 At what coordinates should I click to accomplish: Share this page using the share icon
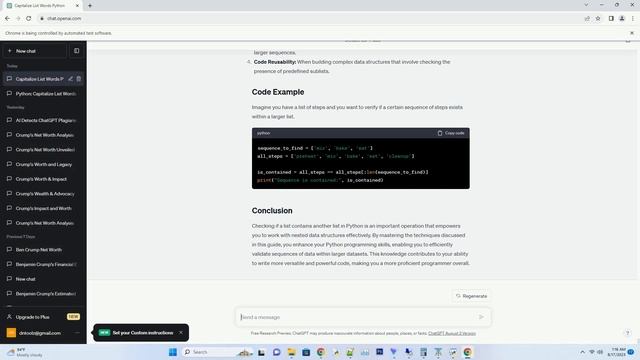tap(587, 18)
